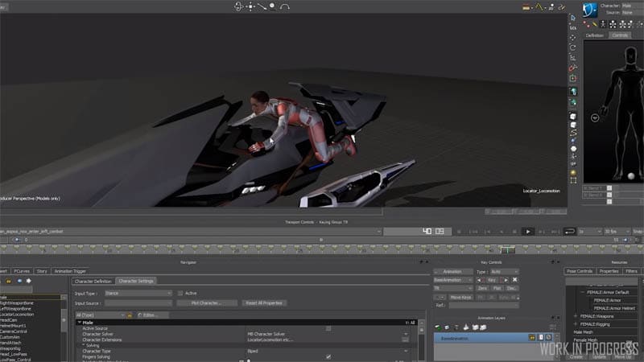
Task: Go to previous key arrow in Key Controls
Action: click(479, 280)
